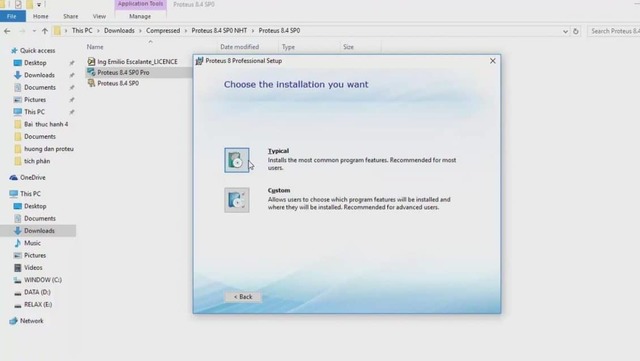Screen dimensions: 640x361
Task: Refresh the current folder
Action: [576, 31]
